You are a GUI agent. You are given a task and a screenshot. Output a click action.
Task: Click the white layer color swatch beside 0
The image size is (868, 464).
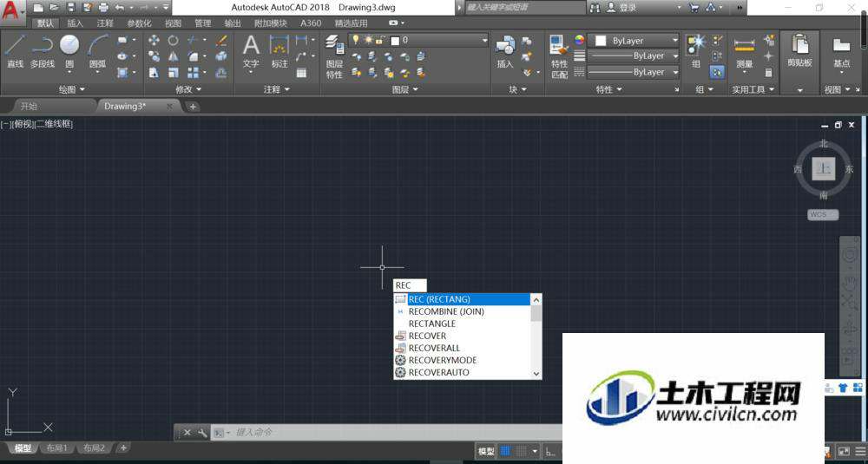point(395,41)
